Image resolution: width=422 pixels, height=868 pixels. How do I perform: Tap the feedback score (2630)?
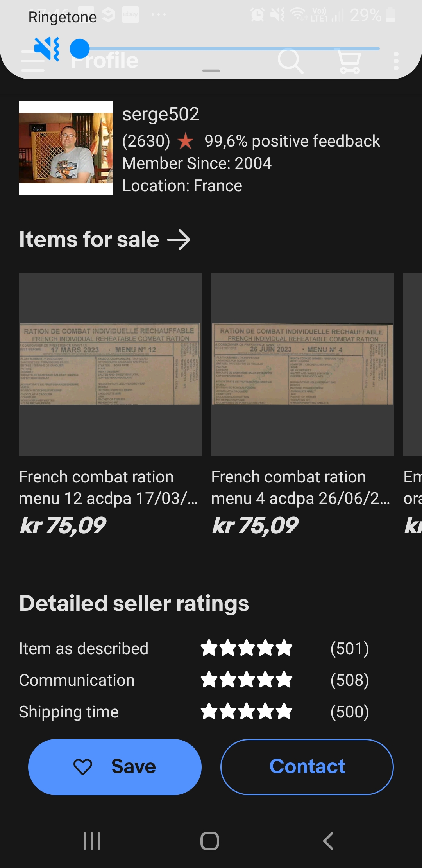point(146,141)
